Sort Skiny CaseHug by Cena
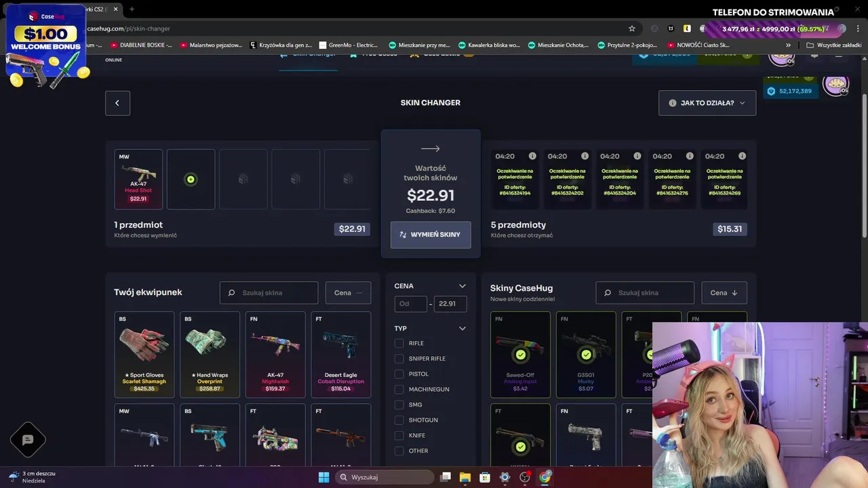Screen dimensions: 868x488 [x=724, y=293]
